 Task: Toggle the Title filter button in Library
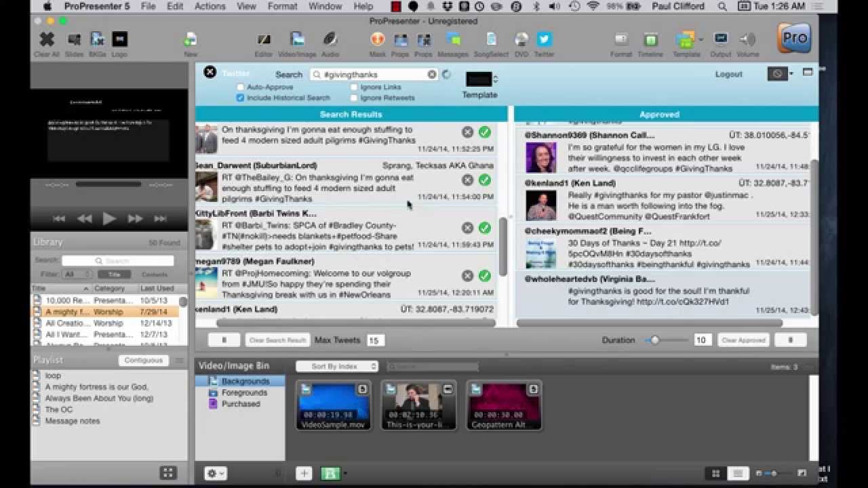coord(114,274)
